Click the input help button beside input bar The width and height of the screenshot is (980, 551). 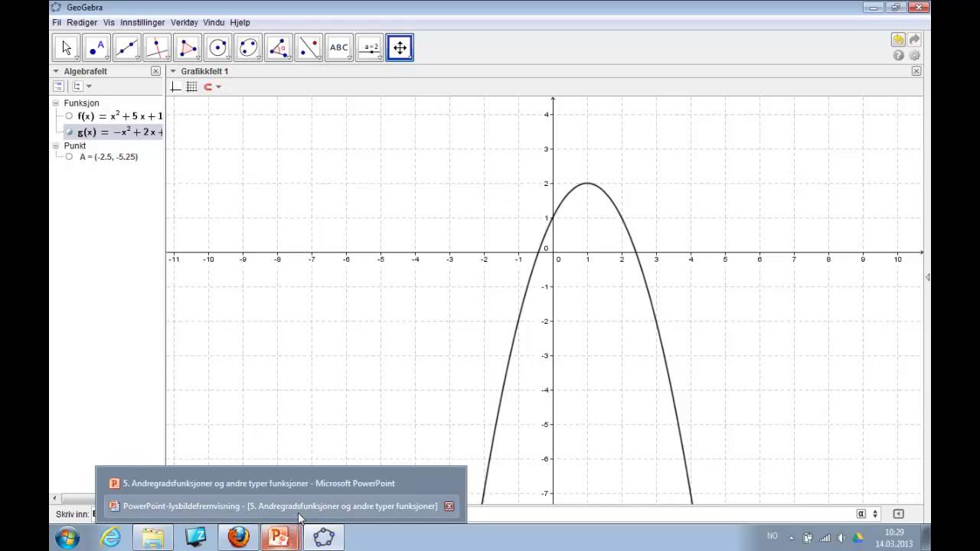899,514
